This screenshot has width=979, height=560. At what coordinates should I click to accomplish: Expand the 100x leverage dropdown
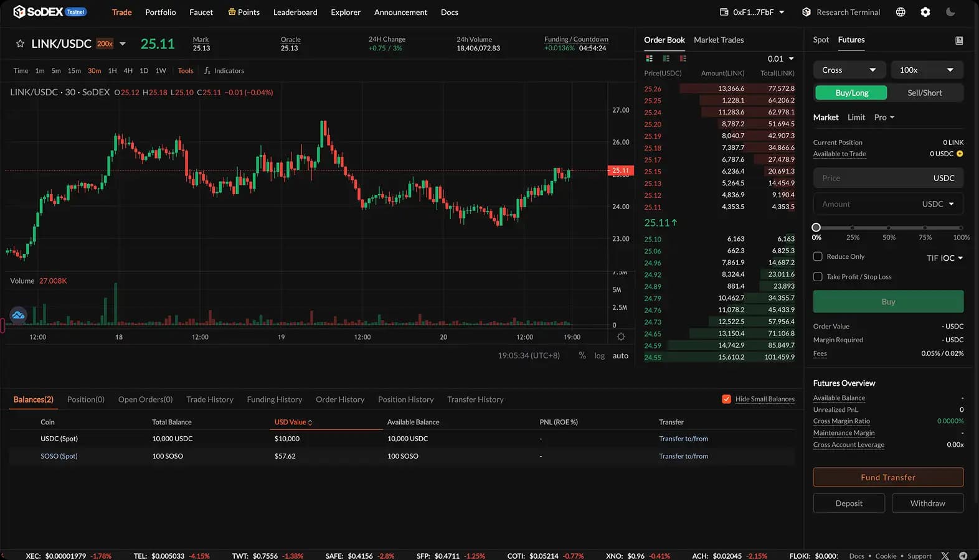pyautogui.click(x=927, y=70)
